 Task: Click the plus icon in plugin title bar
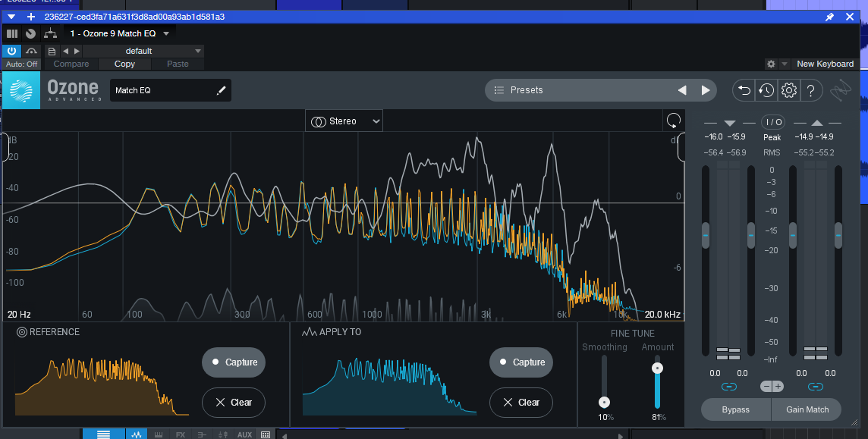[31, 17]
